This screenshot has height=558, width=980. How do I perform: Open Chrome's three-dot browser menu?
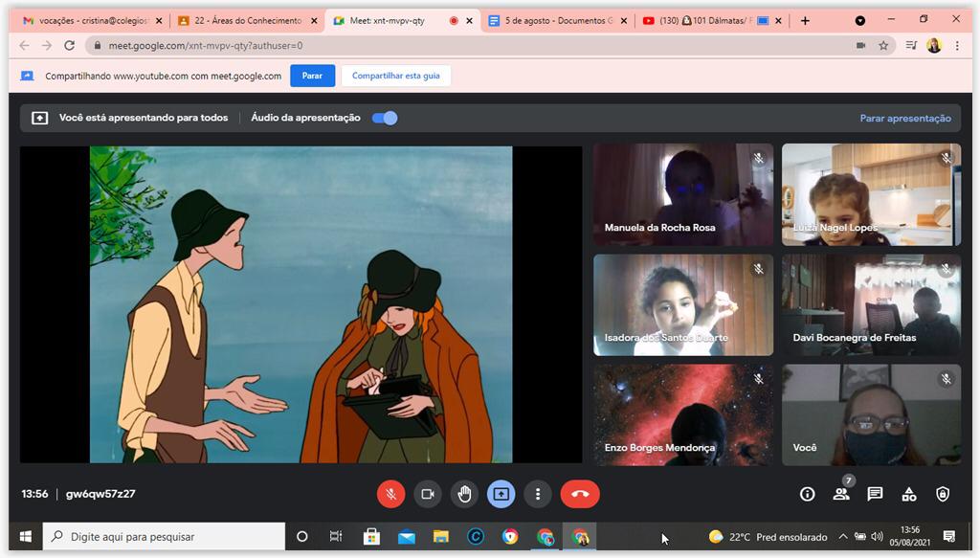pos(957,45)
